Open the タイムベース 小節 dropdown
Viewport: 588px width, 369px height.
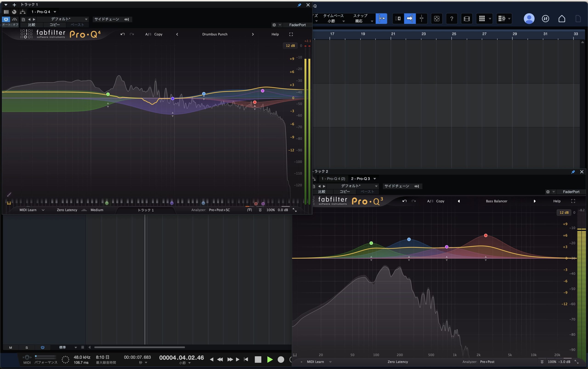[334, 18]
